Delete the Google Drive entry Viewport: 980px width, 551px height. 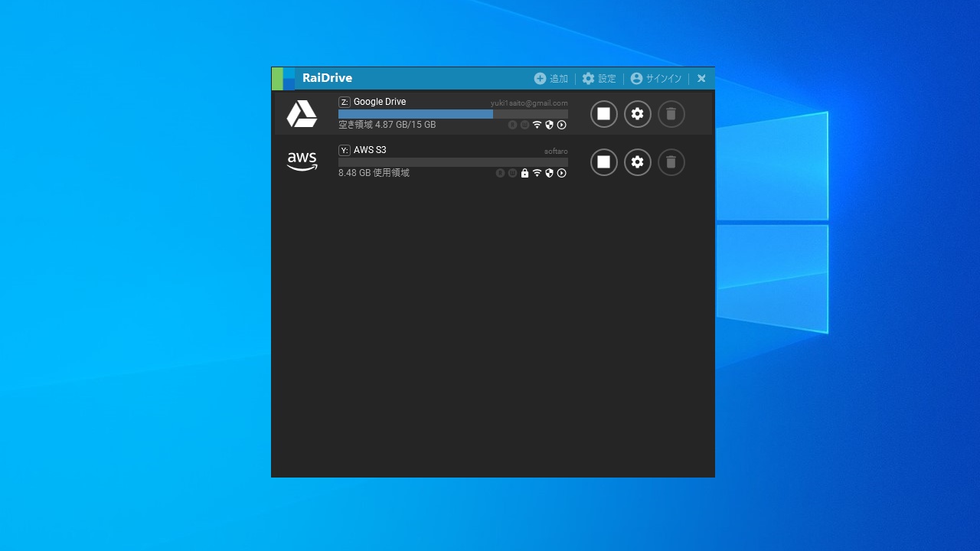pos(671,114)
